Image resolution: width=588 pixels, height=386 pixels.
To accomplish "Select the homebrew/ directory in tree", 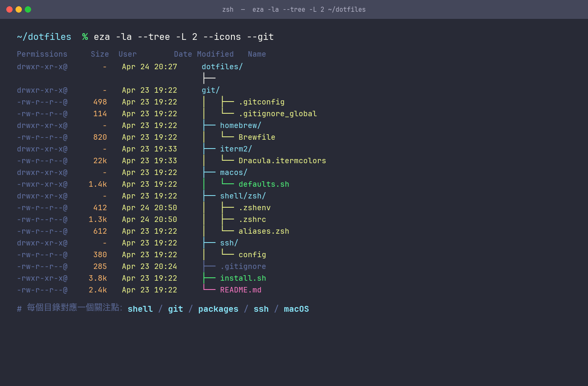I will point(241,125).
